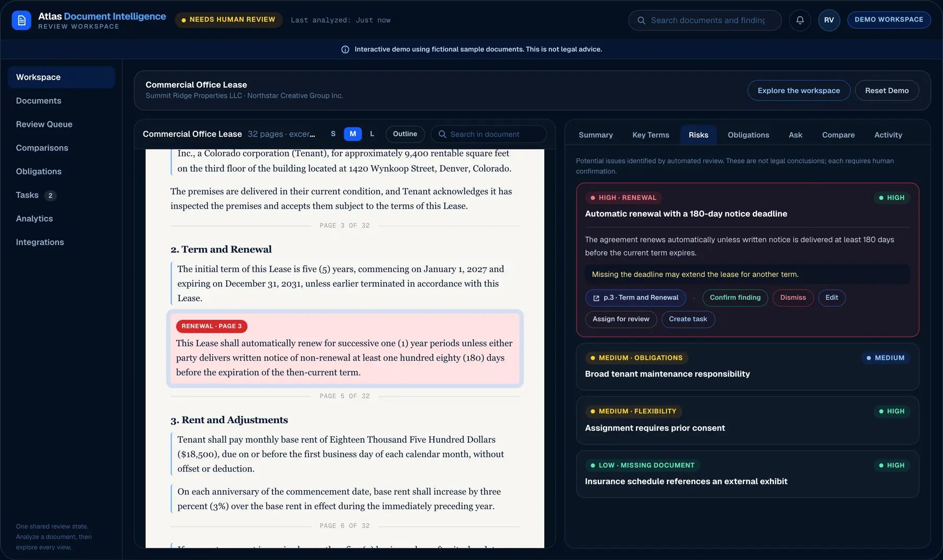Click the Commercial Office Lease title in header card
943x560 pixels.
[196, 85]
